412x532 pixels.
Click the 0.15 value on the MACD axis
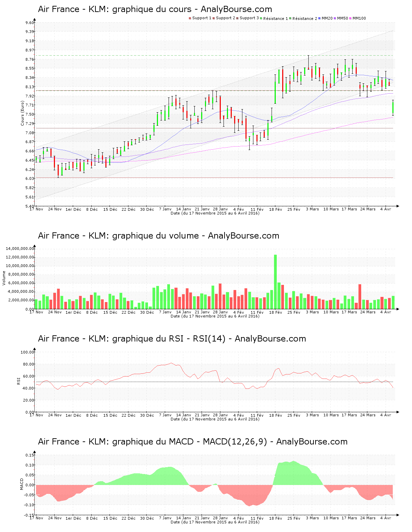[30, 455]
